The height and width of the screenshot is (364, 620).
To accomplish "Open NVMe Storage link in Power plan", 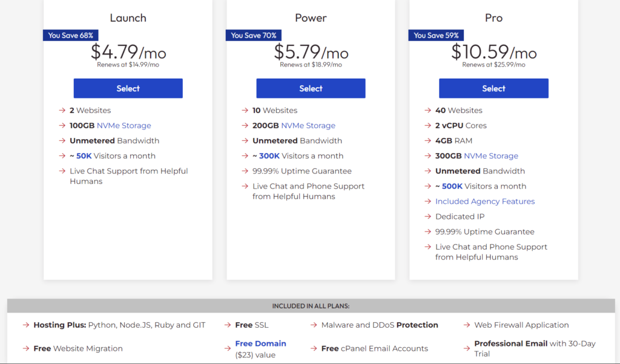I will tap(308, 126).
